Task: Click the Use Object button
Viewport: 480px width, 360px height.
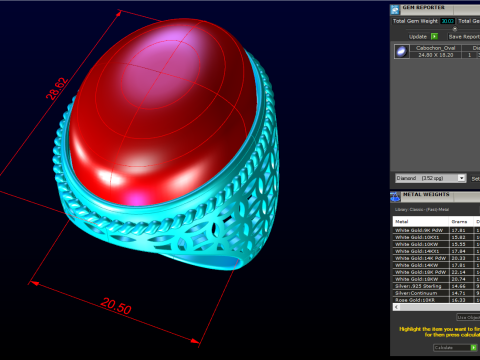Action: [468, 317]
